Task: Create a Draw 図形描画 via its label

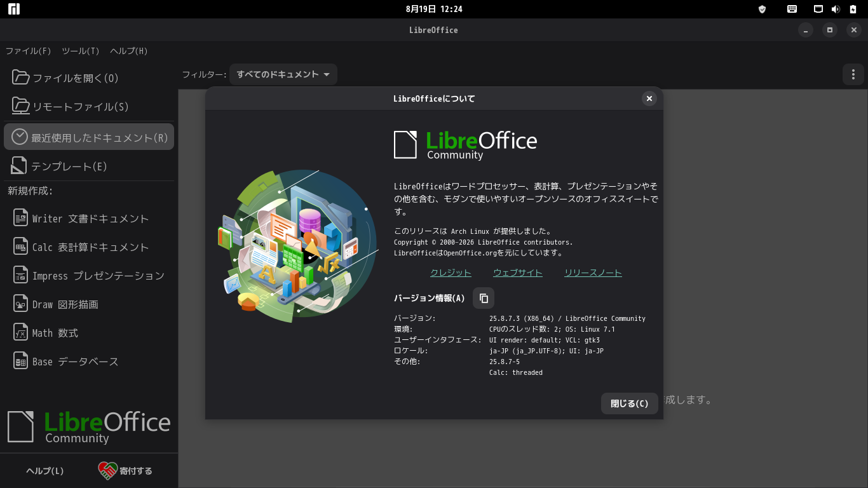Action: click(65, 304)
